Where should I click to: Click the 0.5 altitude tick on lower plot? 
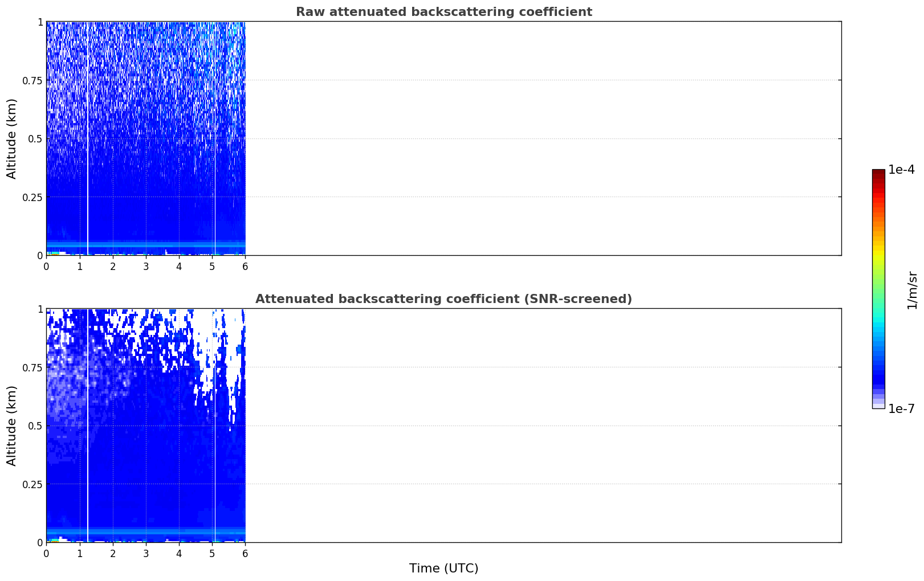click(x=35, y=425)
